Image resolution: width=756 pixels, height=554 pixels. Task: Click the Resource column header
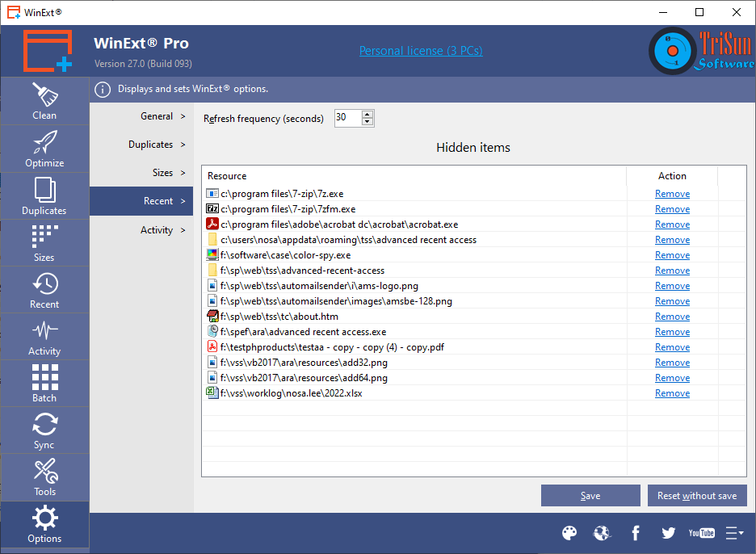414,176
